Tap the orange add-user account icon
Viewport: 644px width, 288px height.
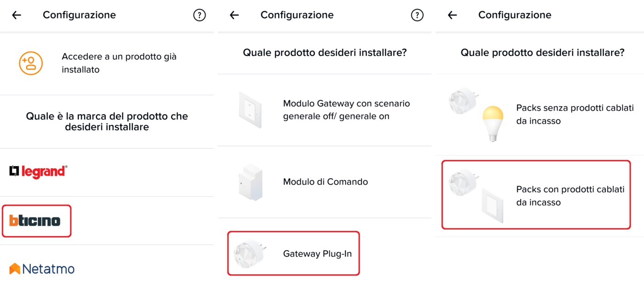(x=31, y=63)
